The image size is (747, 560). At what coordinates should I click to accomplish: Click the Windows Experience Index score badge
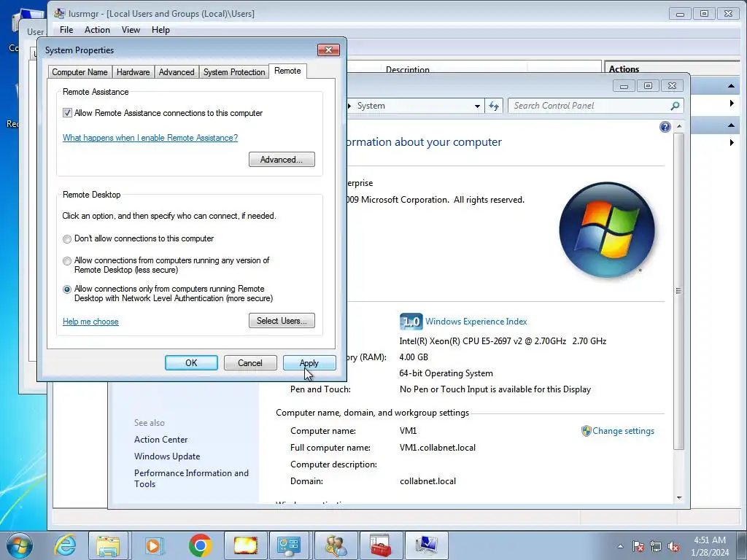[x=411, y=322]
